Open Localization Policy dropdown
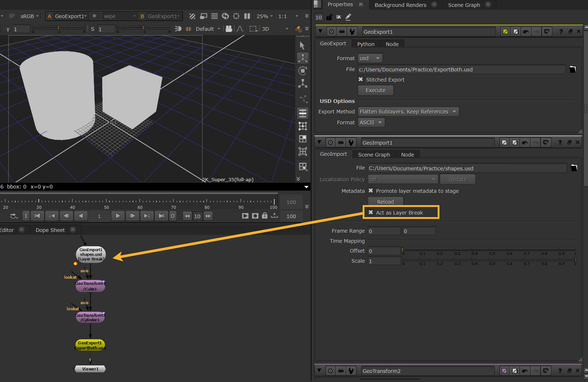 pos(403,179)
